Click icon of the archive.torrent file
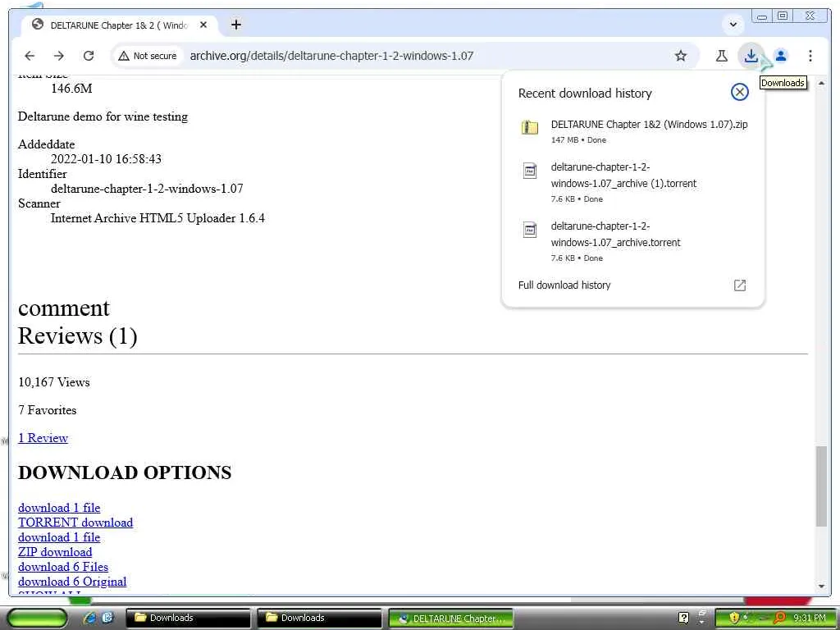The image size is (840, 630). 529,230
